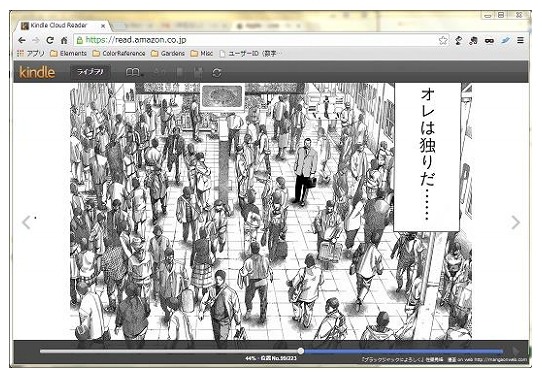Close the Kindle Cloud Reader tab
Viewport: 542px width, 379px height.
(103, 26)
